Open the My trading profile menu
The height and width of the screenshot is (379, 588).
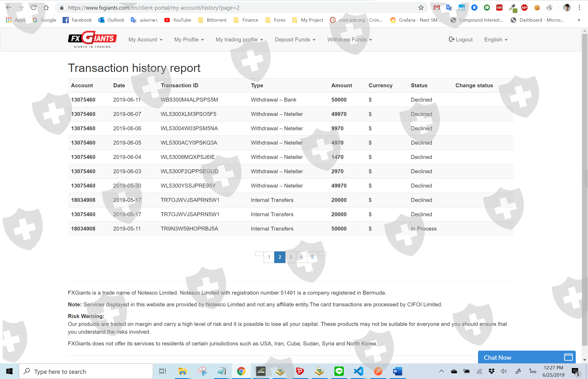(239, 40)
